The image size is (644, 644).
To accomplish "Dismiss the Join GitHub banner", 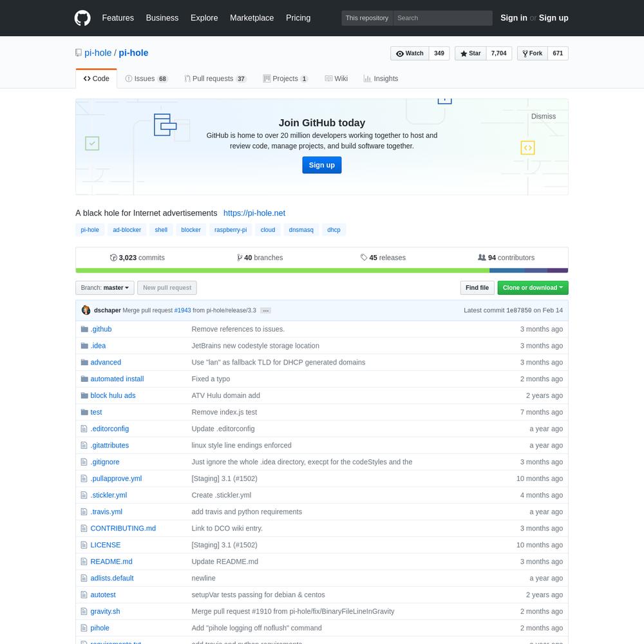I will pos(544,116).
